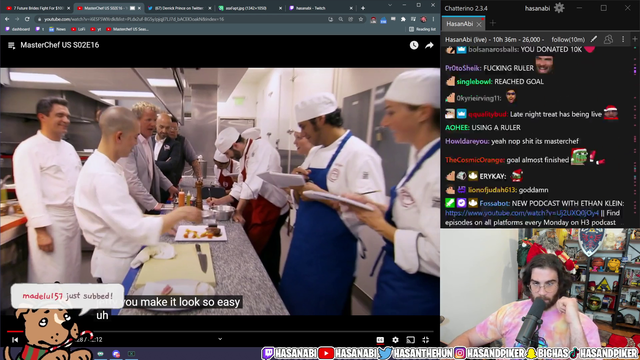This screenshot has width=640, height=360.
Task: Open the H3 podcast YouTube link in chat
Action: coord(522,213)
